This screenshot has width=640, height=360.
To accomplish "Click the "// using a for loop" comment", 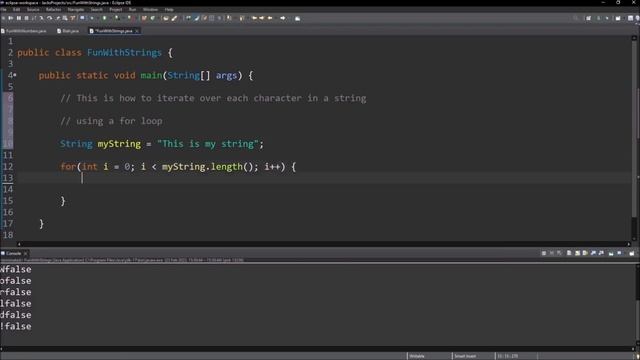I will [111, 121].
